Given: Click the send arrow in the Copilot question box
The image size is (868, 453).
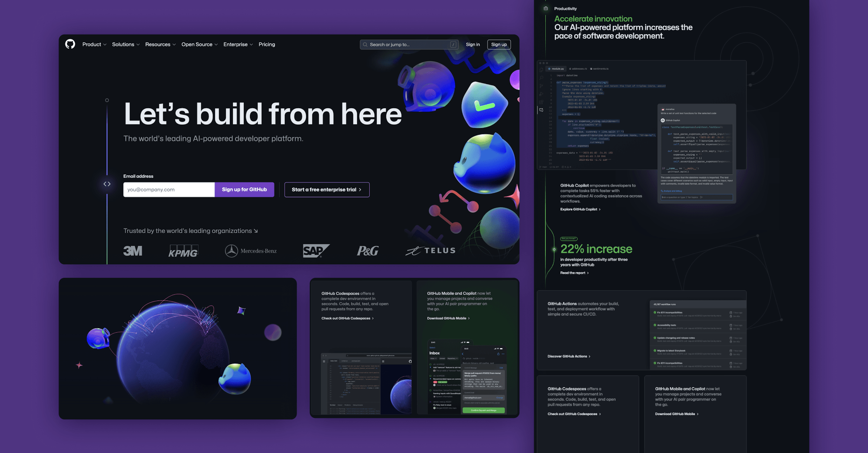Looking at the screenshot, I should tap(701, 197).
